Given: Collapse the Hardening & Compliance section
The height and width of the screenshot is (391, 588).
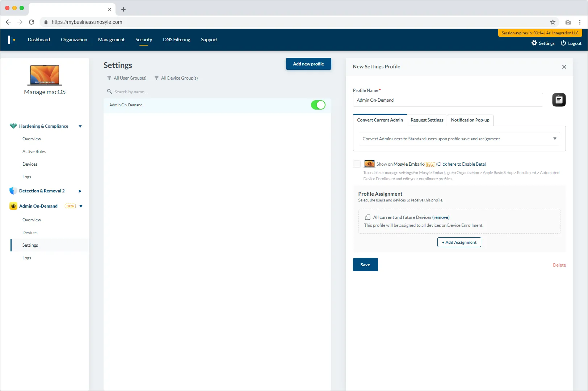Looking at the screenshot, I should click(80, 126).
